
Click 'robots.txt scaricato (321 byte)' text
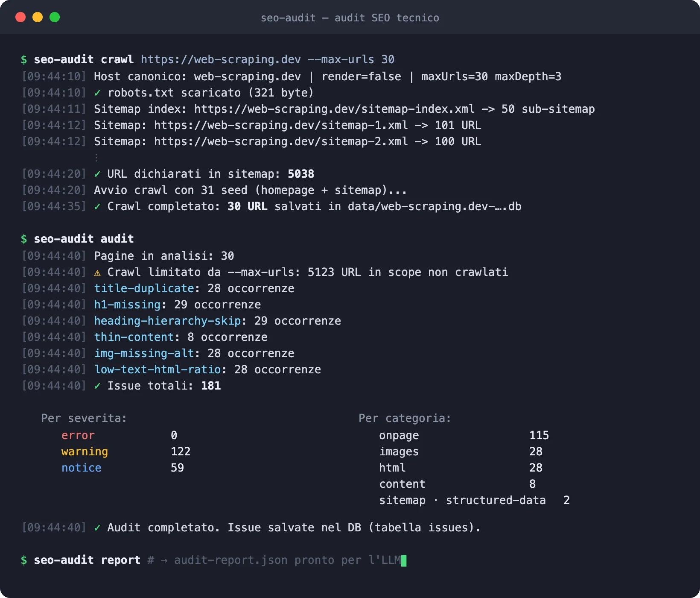[210, 93]
